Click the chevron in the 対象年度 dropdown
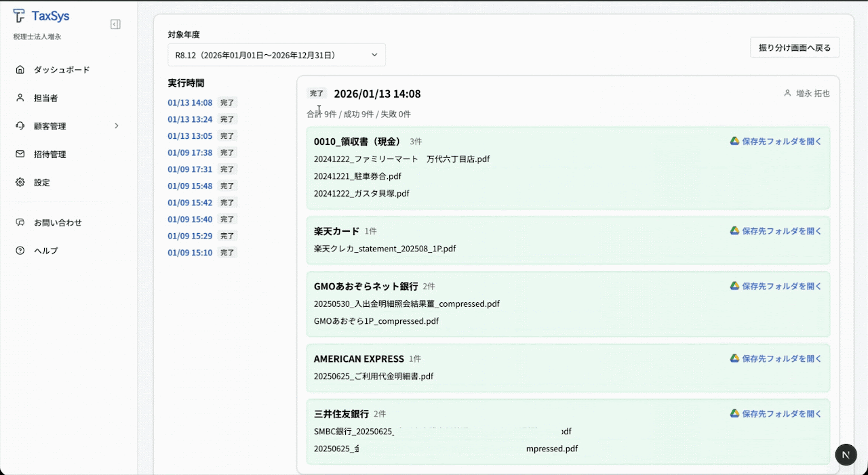 (374, 55)
